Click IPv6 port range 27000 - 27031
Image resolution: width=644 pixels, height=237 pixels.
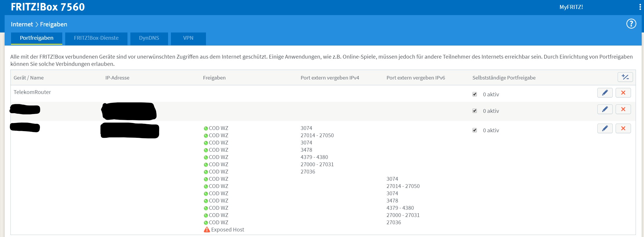click(x=403, y=215)
